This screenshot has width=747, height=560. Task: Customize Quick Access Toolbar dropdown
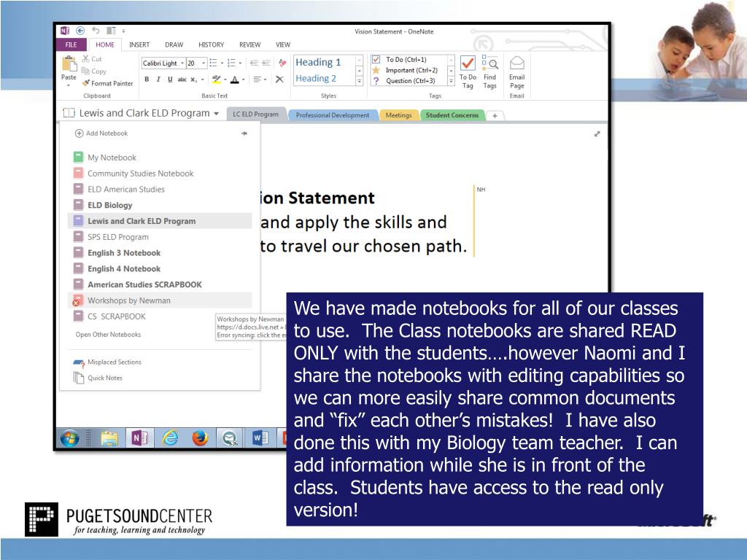123,31
